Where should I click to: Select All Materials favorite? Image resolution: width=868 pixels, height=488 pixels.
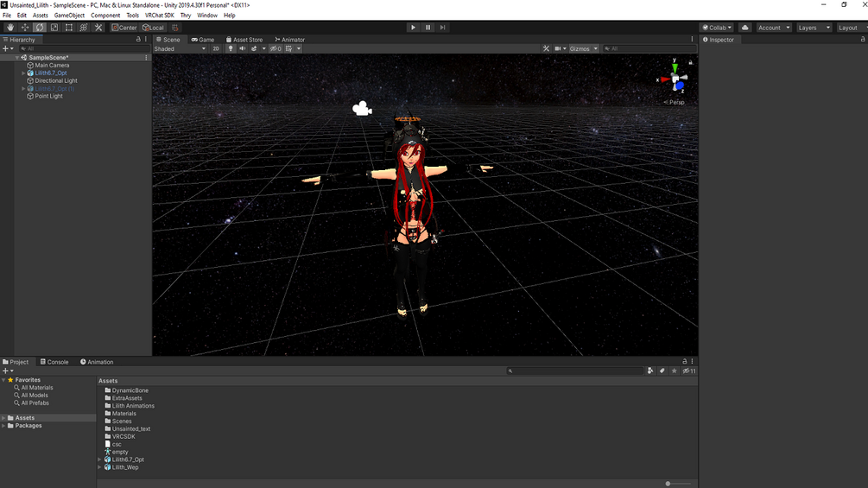pyautogui.click(x=37, y=388)
